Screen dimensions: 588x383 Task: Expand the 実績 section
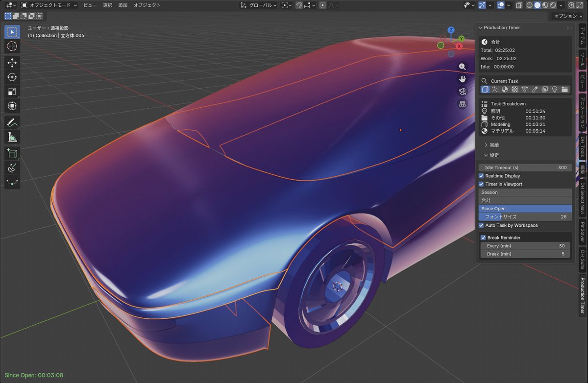(494, 145)
